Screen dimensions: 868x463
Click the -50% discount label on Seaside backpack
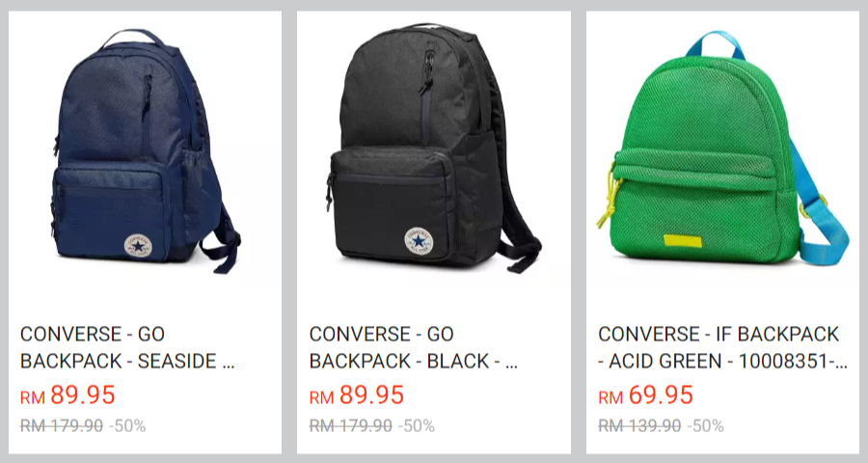pos(127,426)
